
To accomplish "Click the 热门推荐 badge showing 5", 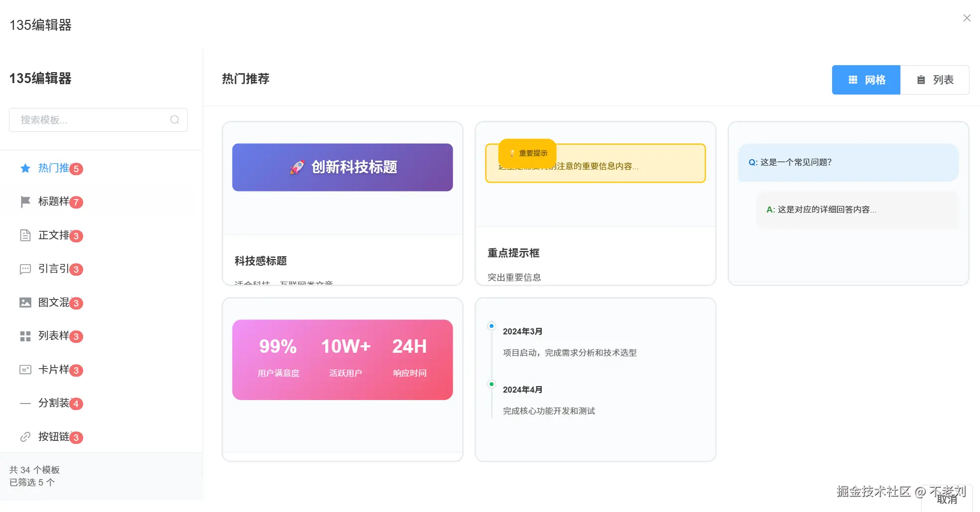I will [76, 168].
